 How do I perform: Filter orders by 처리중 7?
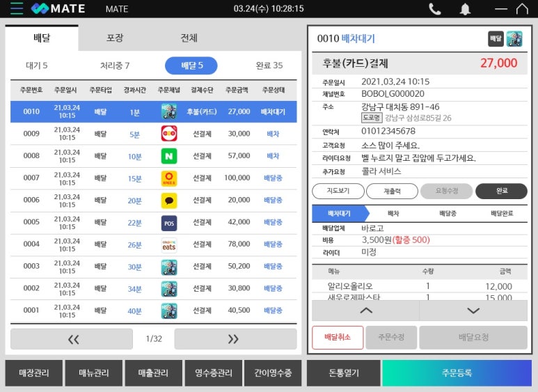[115, 65]
